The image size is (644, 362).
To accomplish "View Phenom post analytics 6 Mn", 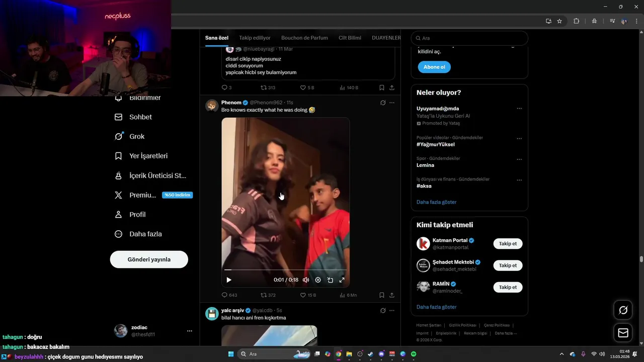I will point(348,295).
